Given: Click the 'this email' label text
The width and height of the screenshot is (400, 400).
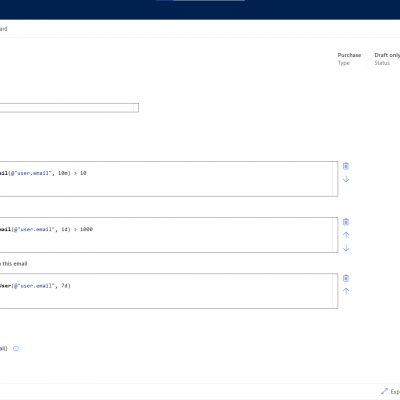Looking at the screenshot, I should (15, 264).
